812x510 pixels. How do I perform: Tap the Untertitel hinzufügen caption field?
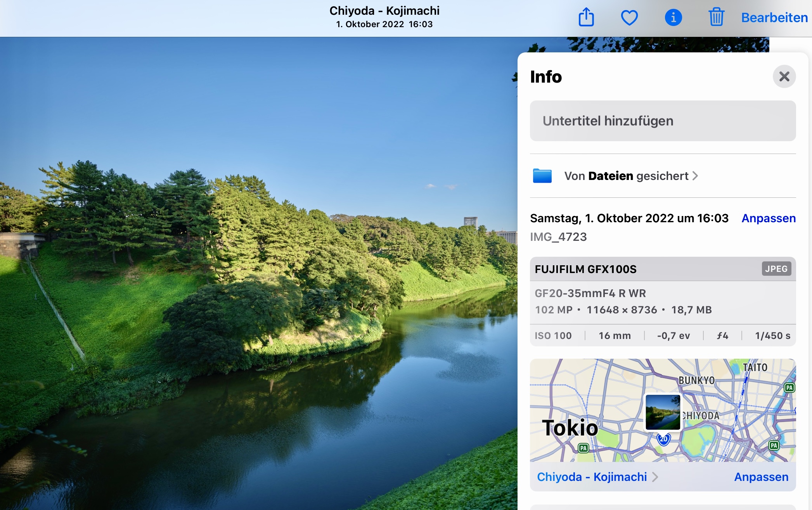click(x=662, y=121)
